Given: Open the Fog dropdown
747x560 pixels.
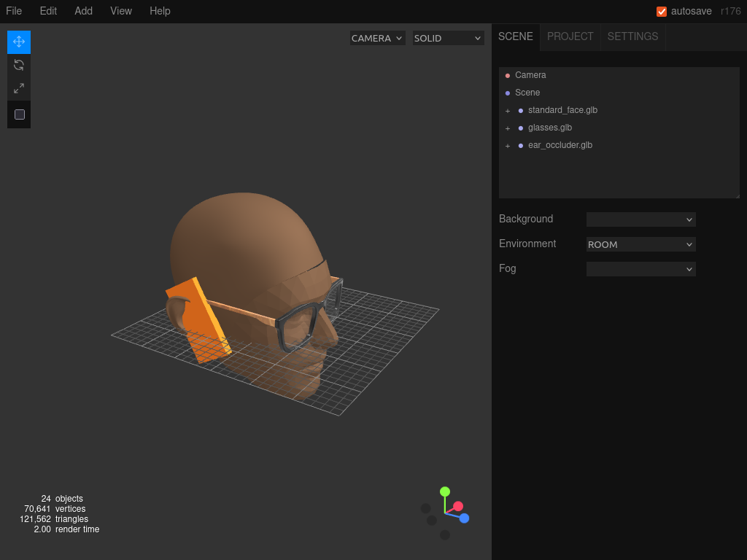Looking at the screenshot, I should 640,269.
